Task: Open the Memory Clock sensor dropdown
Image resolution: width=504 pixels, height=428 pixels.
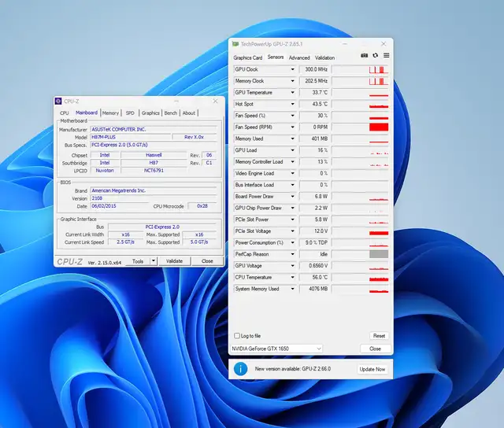Action: (x=292, y=81)
